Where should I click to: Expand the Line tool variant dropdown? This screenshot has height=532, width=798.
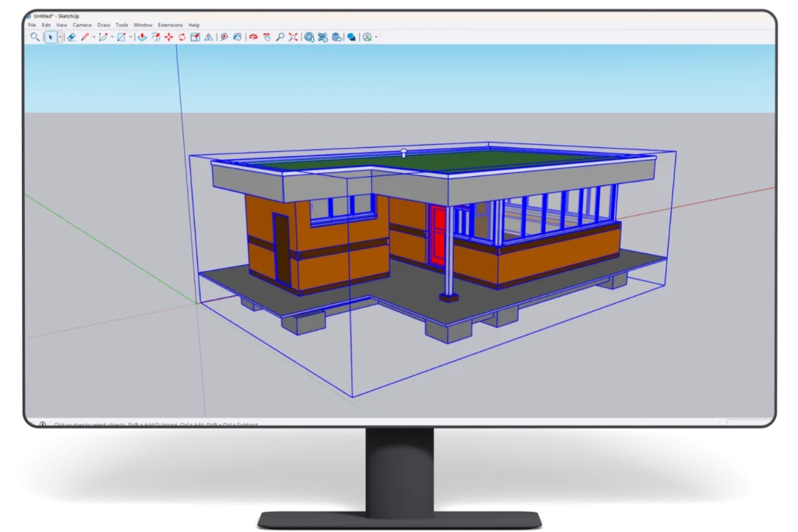tap(94, 37)
